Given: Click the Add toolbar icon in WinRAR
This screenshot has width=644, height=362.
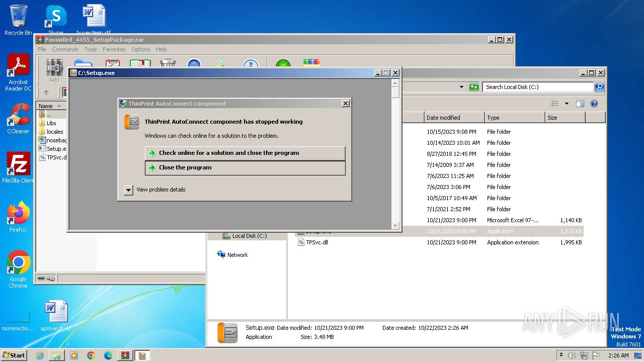Looking at the screenshot, I should click(54, 69).
